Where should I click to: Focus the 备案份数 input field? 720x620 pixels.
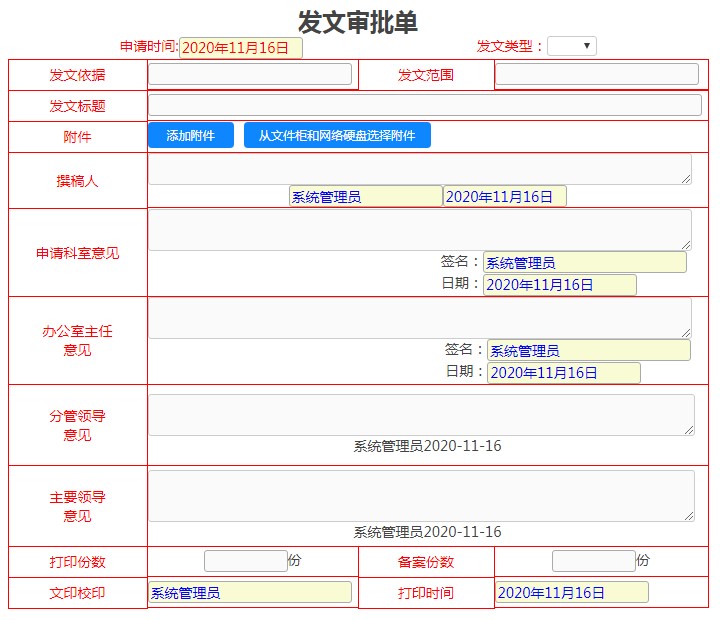[594, 561]
